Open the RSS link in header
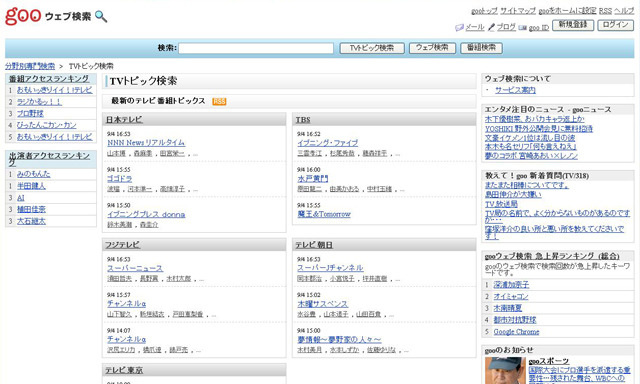The image size is (640, 384). pos(605,11)
